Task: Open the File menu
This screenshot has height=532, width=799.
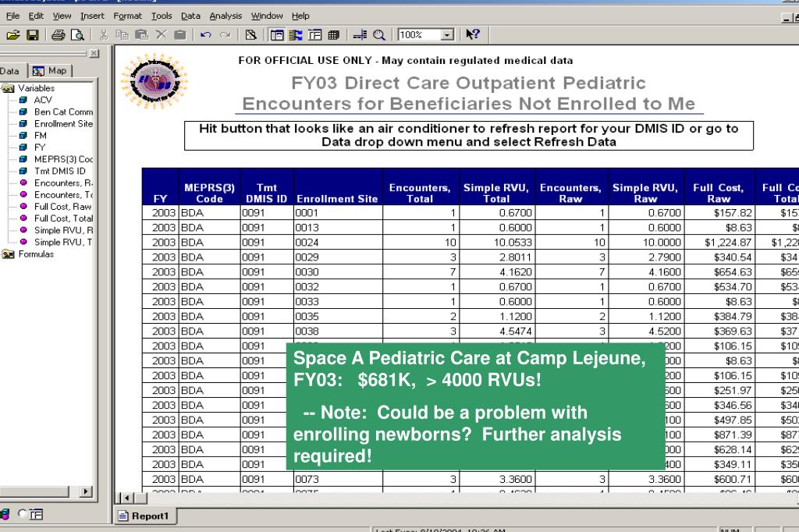Action: (12, 16)
